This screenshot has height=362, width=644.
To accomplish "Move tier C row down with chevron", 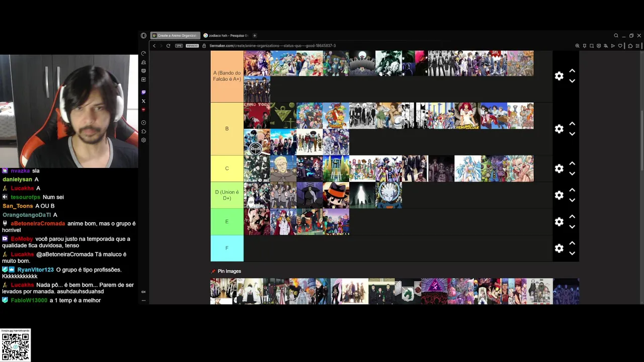I will [x=572, y=173].
